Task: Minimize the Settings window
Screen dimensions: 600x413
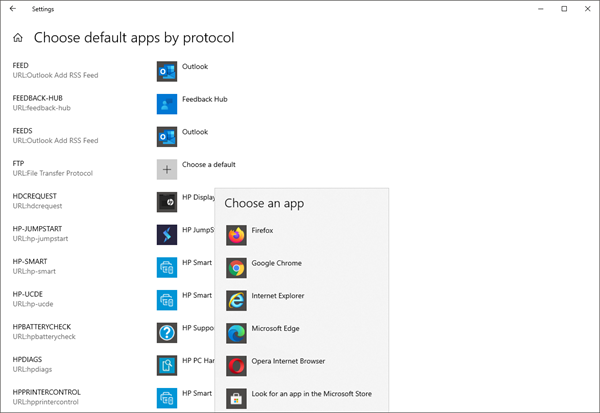Action: coord(541,8)
